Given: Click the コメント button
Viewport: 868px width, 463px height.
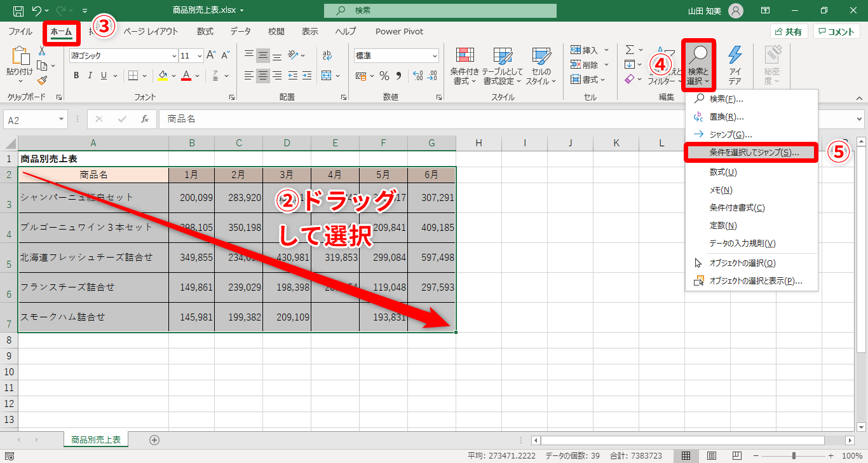Looking at the screenshot, I should pyautogui.click(x=837, y=31).
